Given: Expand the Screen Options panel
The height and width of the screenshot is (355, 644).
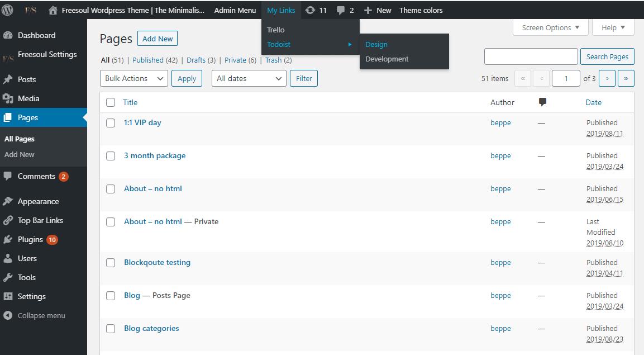Looking at the screenshot, I should [x=550, y=27].
